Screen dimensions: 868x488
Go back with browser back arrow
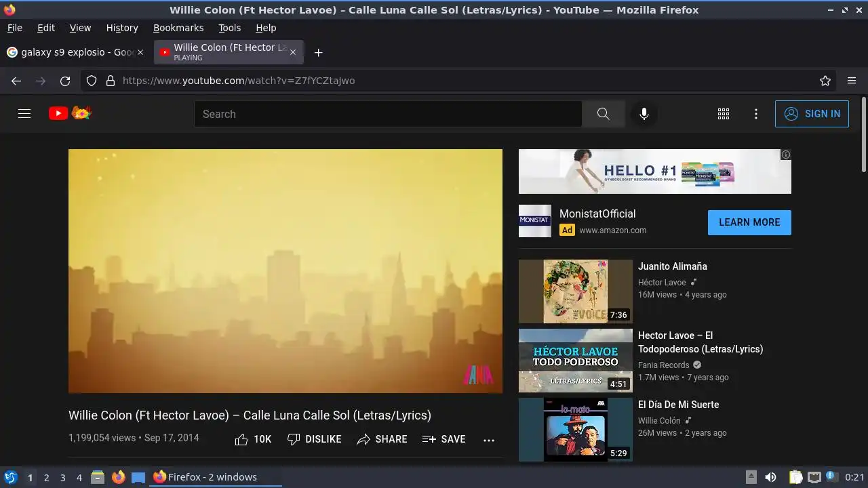[16, 81]
